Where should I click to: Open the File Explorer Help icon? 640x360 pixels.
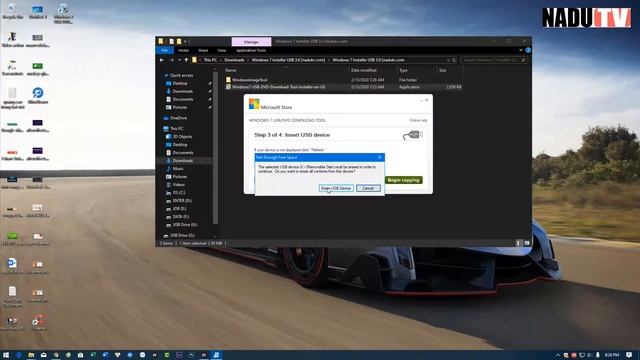(x=528, y=50)
